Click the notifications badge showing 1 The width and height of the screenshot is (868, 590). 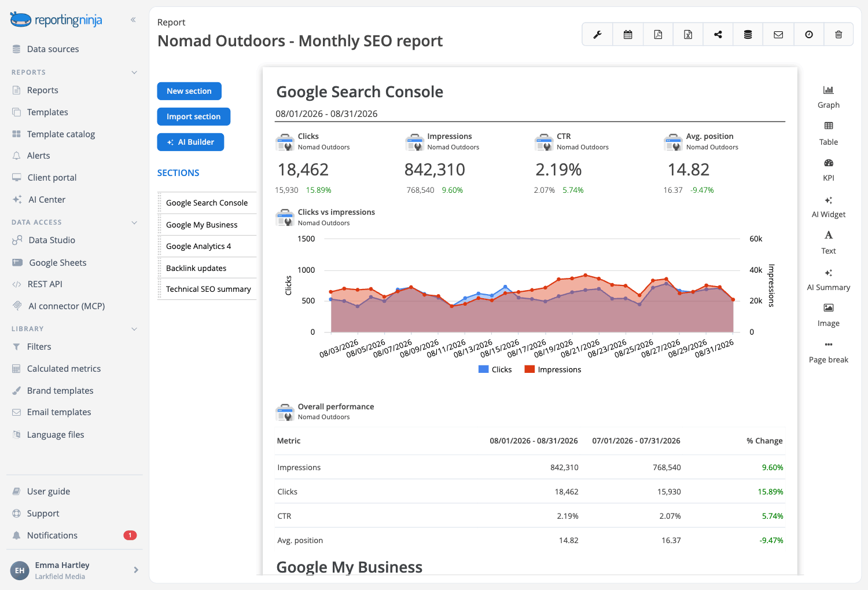(130, 535)
